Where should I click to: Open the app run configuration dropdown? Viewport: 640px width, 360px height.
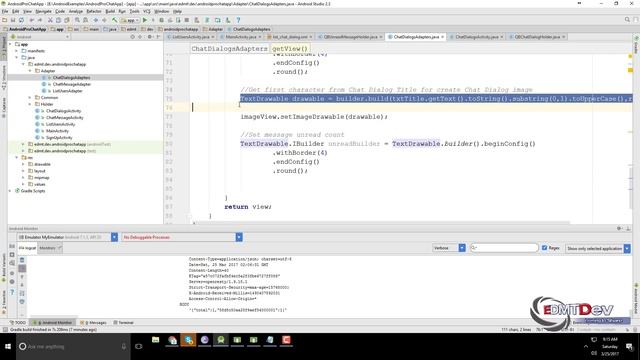(130, 20)
